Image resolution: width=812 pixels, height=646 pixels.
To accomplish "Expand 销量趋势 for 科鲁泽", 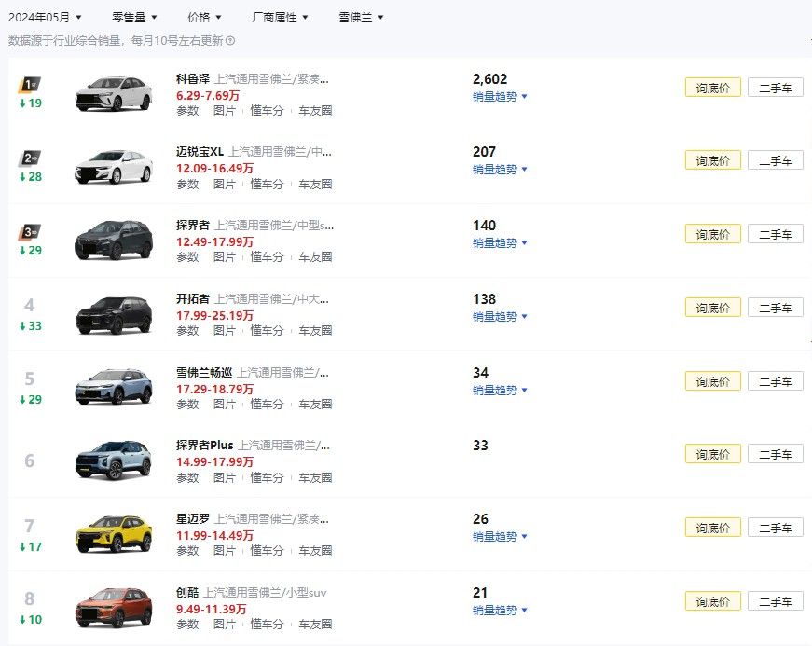I will [x=500, y=96].
